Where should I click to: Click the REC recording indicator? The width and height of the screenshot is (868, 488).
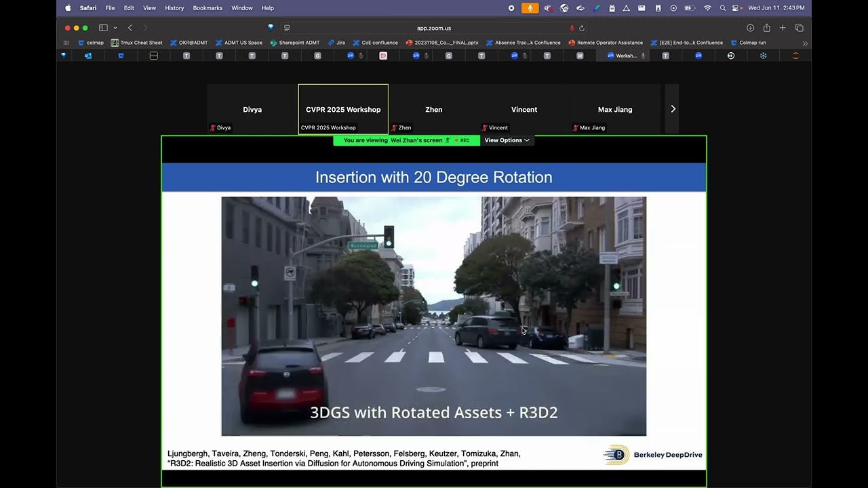tap(463, 140)
